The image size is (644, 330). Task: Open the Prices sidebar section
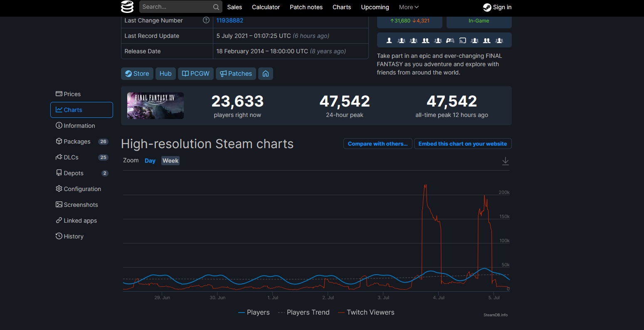tap(81, 94)
